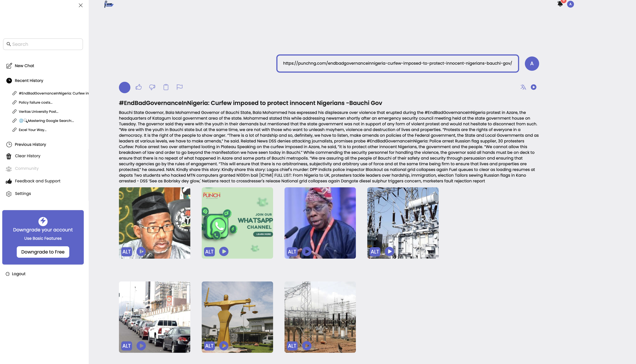Copy response with clipboard icon

click(x=166, y=87)
